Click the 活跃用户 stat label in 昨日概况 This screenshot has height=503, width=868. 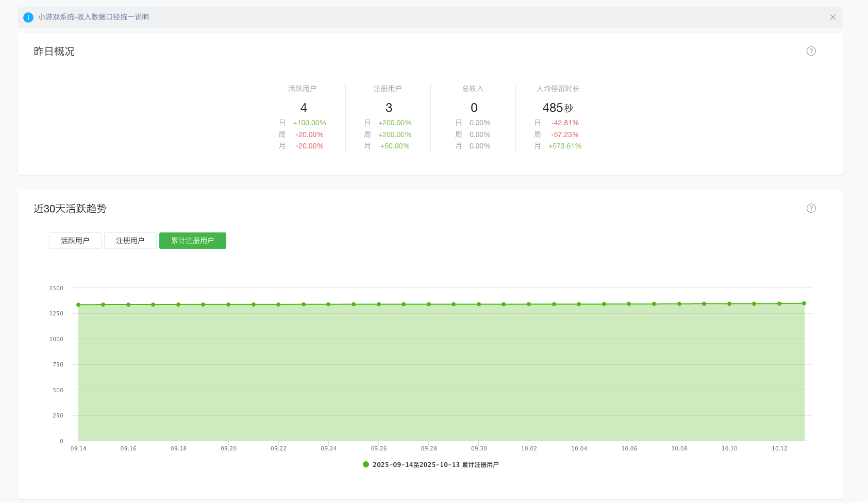[303, 89]
